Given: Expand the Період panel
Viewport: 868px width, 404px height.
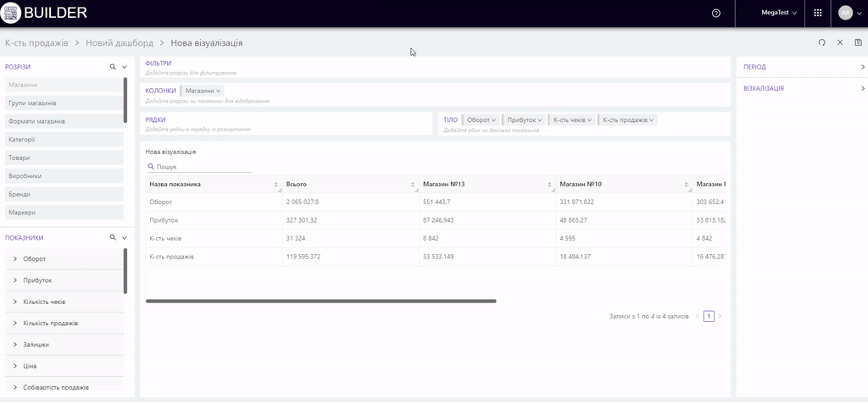Looking at the screenshot, I should tap(862, 67).
